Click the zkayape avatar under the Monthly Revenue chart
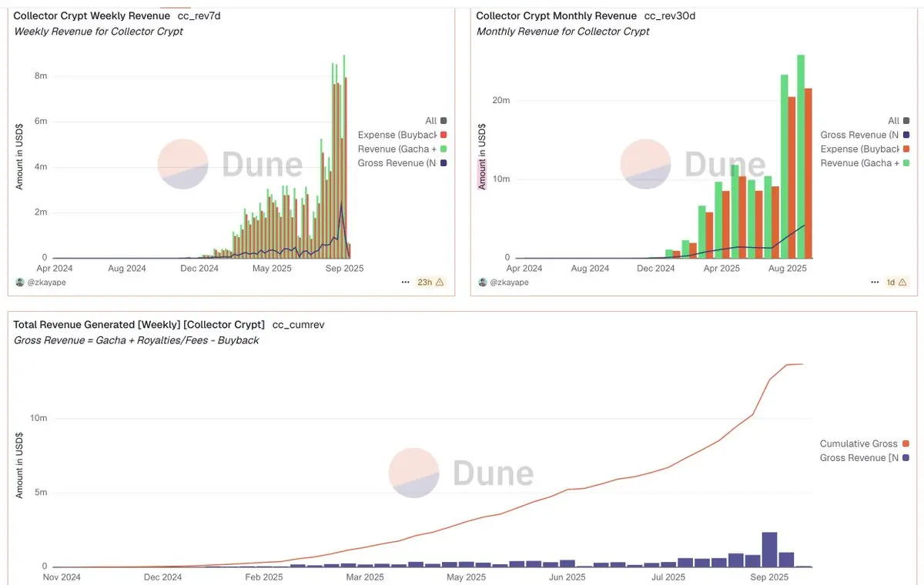924x585 pixels. click(x=482, y=282)
